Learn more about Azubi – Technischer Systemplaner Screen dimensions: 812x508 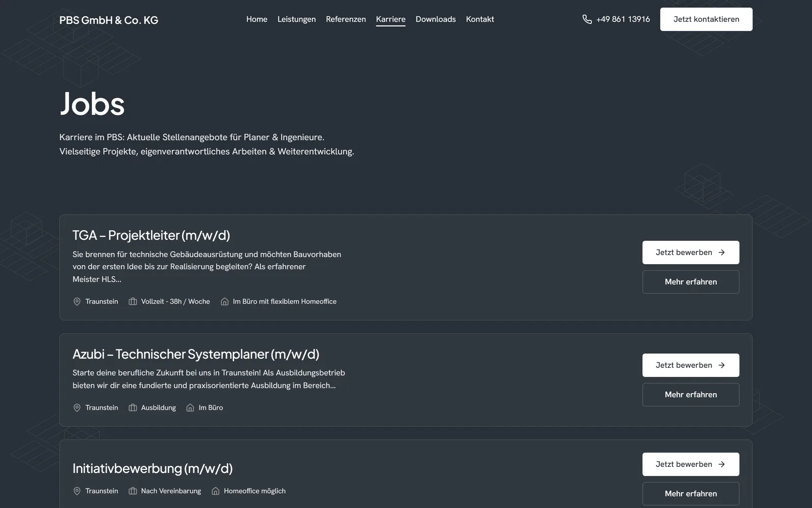(691, 395)
